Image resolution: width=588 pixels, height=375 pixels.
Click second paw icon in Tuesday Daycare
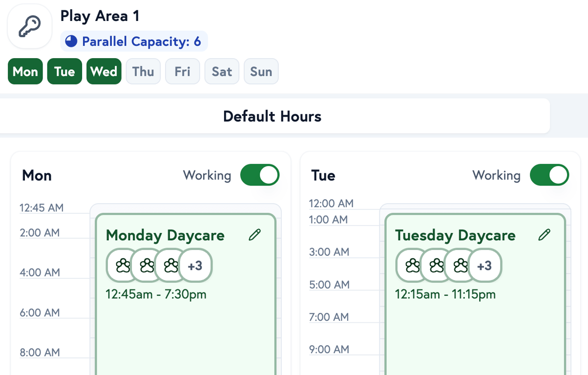click(436, 266)
